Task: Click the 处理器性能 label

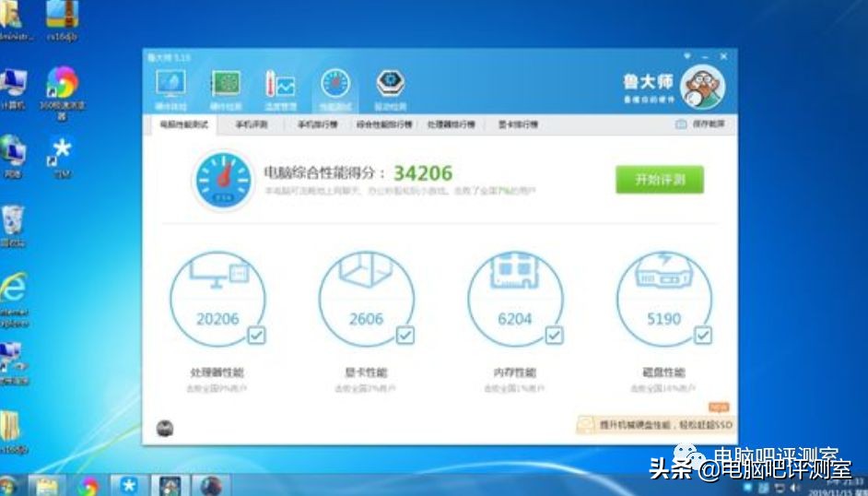Action: 217,372
